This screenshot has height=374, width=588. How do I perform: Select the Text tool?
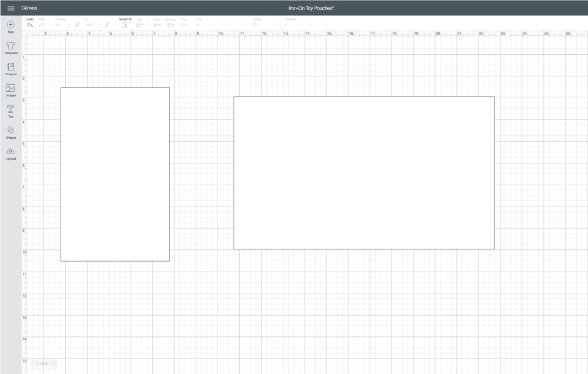tap(11, 109)
